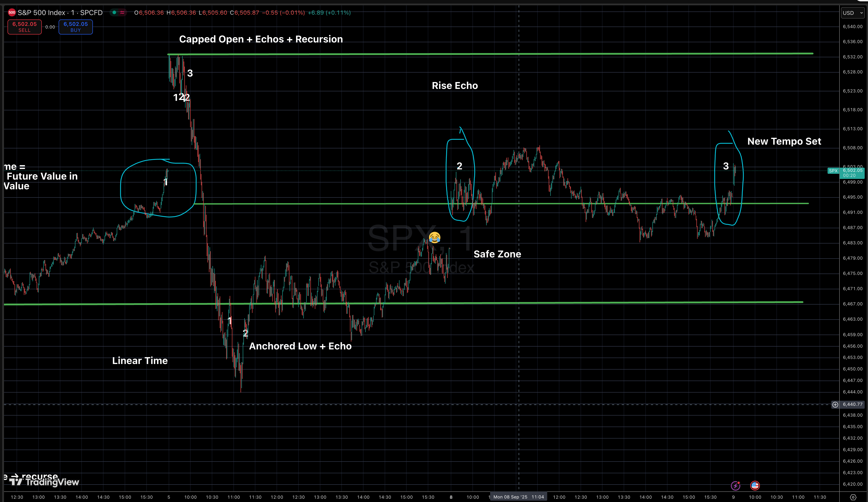Open the chart settings hexagon gear icon
Viewport: 868px width, 502px height.
click(853, 497)
